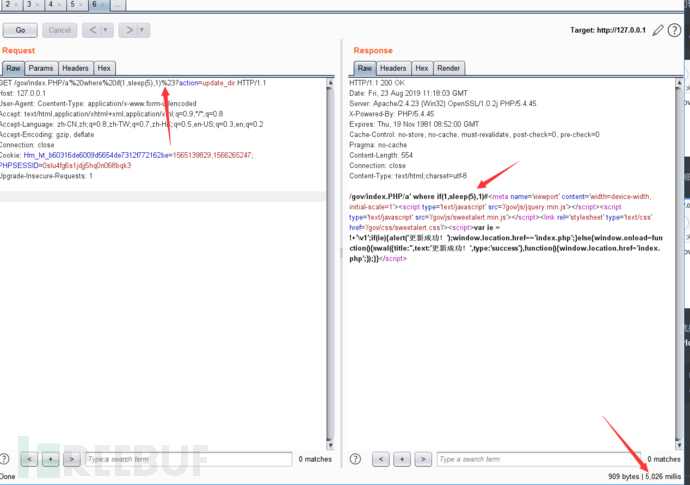Screen dimensions: 690x485
Task: Open the Response Render tab
Action: click(449, 68)
